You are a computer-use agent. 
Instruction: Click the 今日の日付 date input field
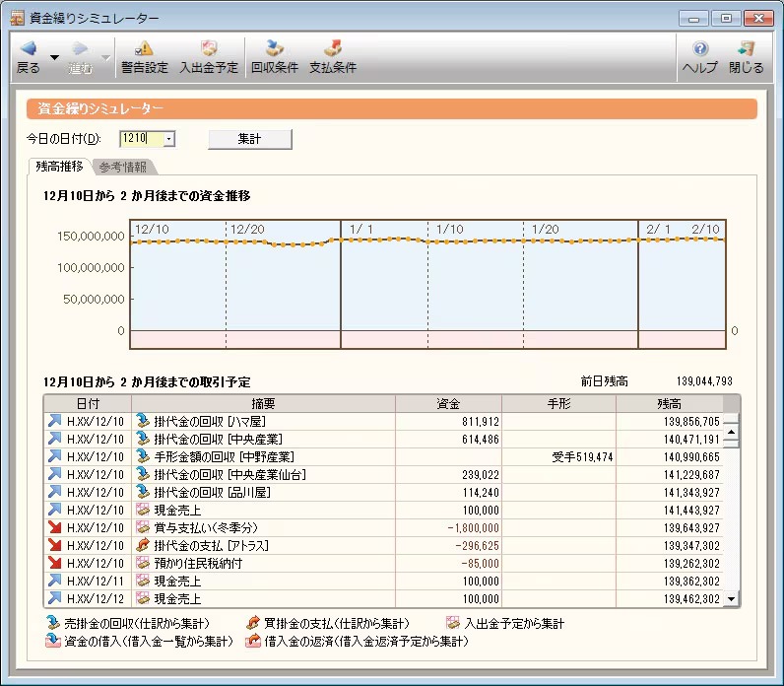[x=142, y=139]
